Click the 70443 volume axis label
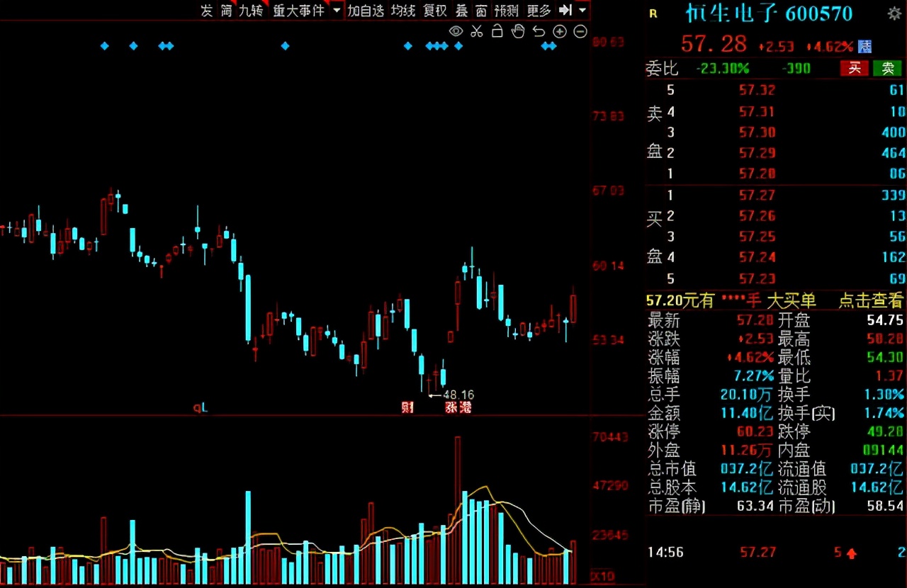 610,438
